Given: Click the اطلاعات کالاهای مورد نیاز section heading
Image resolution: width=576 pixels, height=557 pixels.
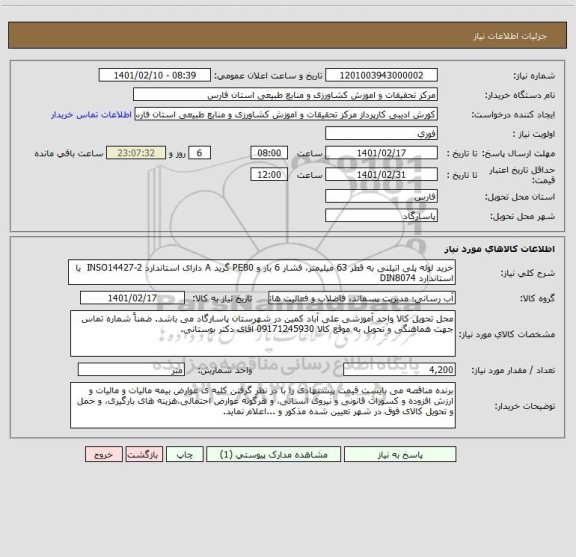Looking at the screenshot, I should coord(500,249).
